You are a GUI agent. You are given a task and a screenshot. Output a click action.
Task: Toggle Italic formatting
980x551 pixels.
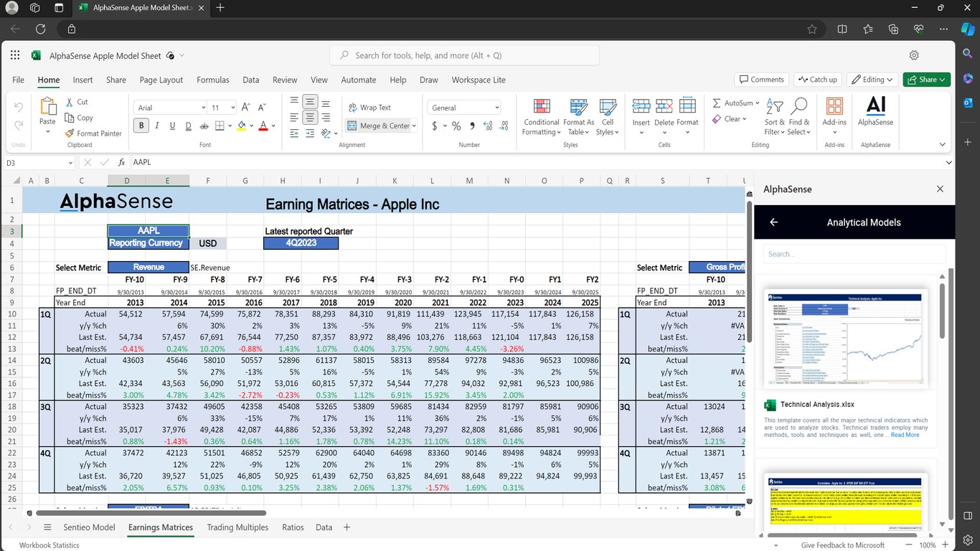156,126
